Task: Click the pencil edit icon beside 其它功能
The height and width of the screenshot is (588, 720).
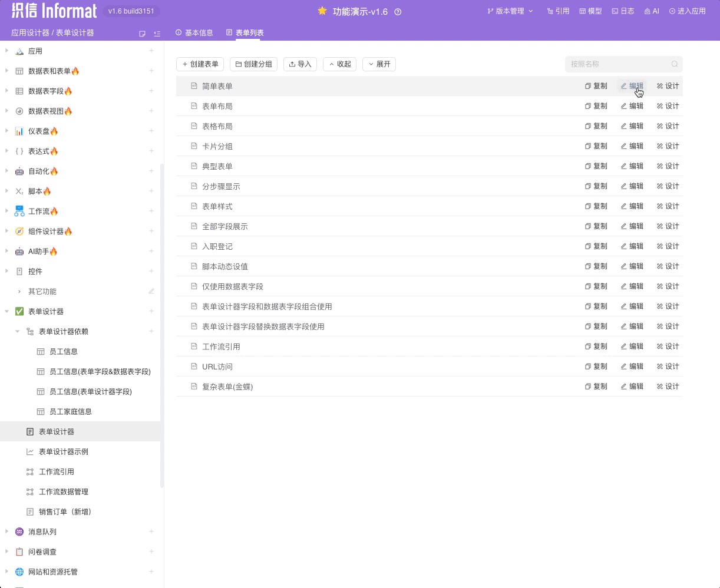Action: pos(151,291)
